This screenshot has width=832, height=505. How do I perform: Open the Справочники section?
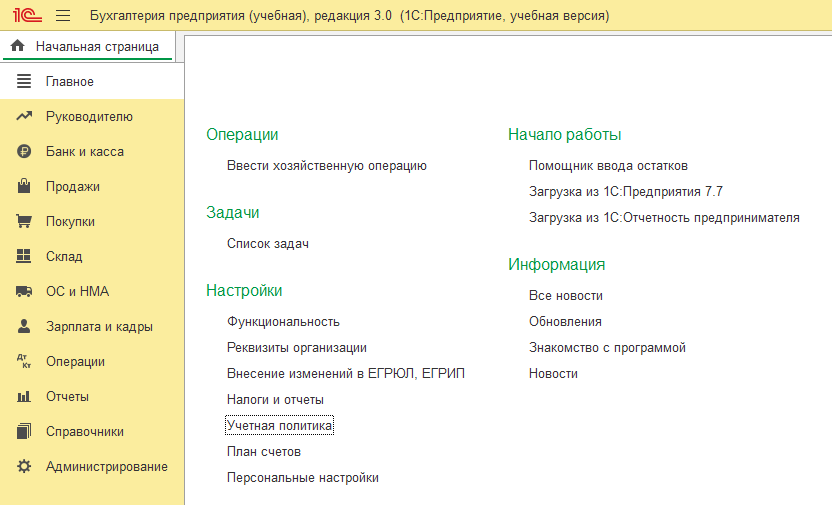click(x=92, y=431)
